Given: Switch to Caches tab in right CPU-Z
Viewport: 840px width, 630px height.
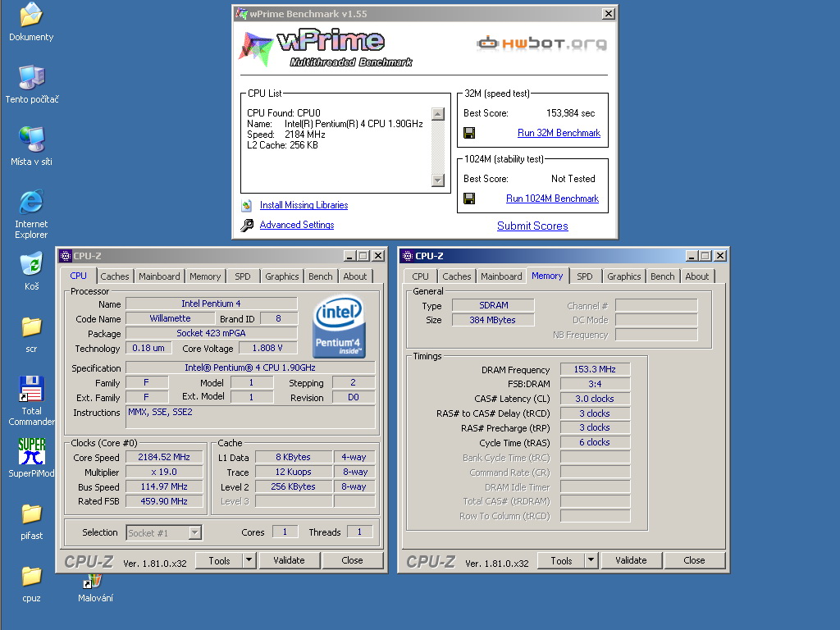Looking at the screenshot, I should [x=456, y=276].
